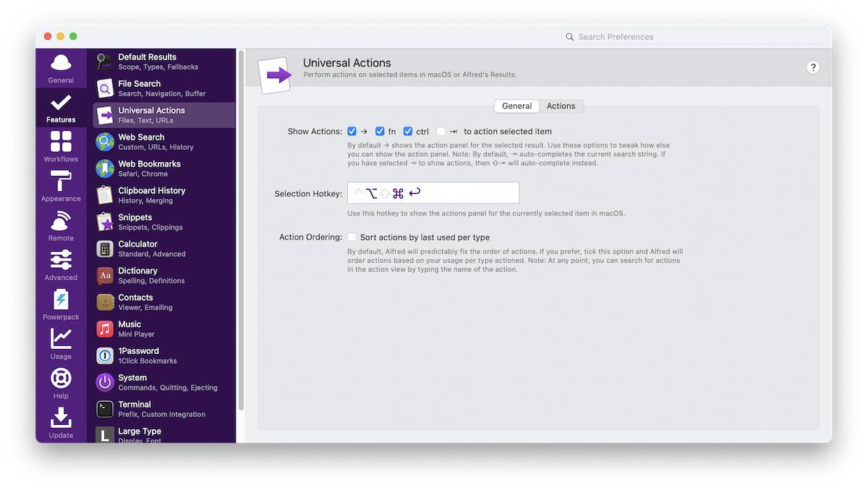Click the Web Search globe icon
The height and width of the screenshot is (490, 868).
tap(105, 142)
